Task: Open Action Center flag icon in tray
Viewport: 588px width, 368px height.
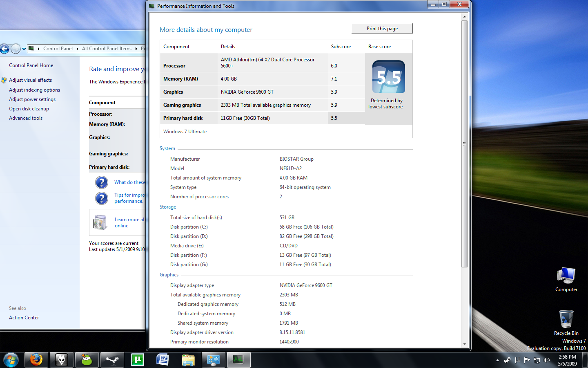Action: click(527, 360)
